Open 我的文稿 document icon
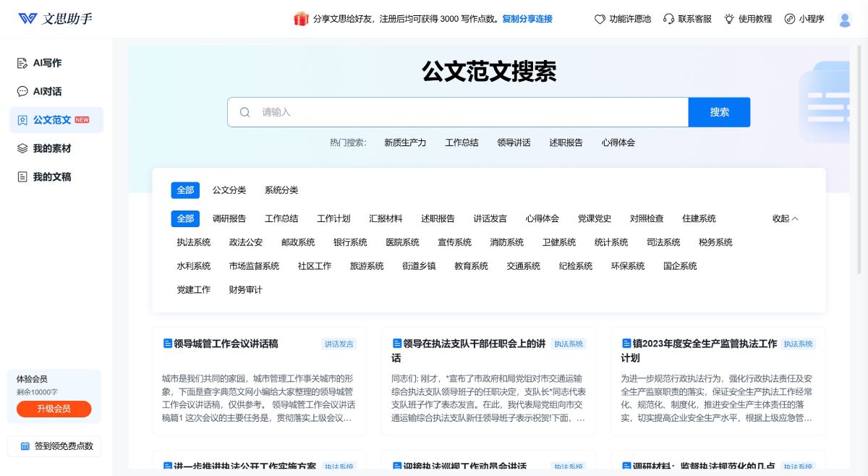This screenshot has height=476, width=868. pyautogui.click(x=22, y=177)
